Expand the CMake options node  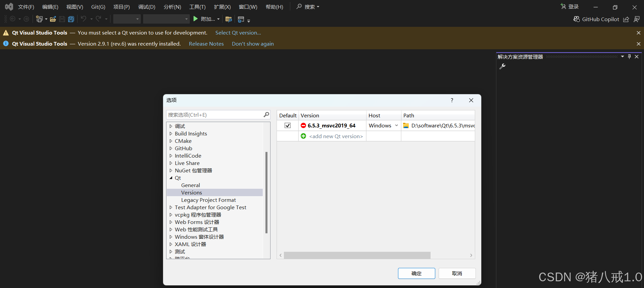pos(171,141)
